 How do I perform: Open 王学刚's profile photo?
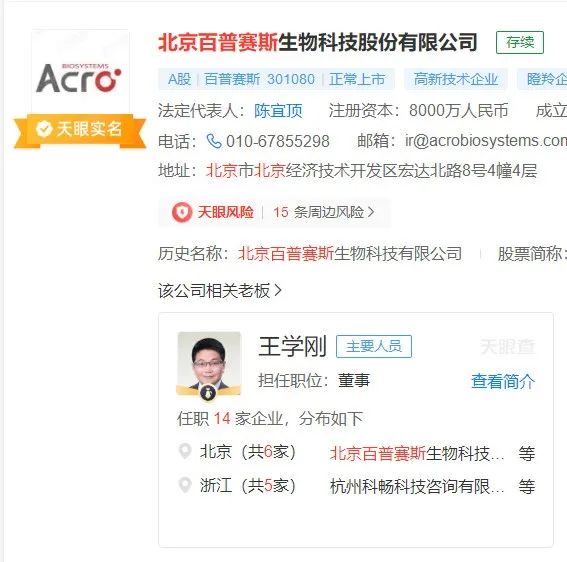point(209,363)
